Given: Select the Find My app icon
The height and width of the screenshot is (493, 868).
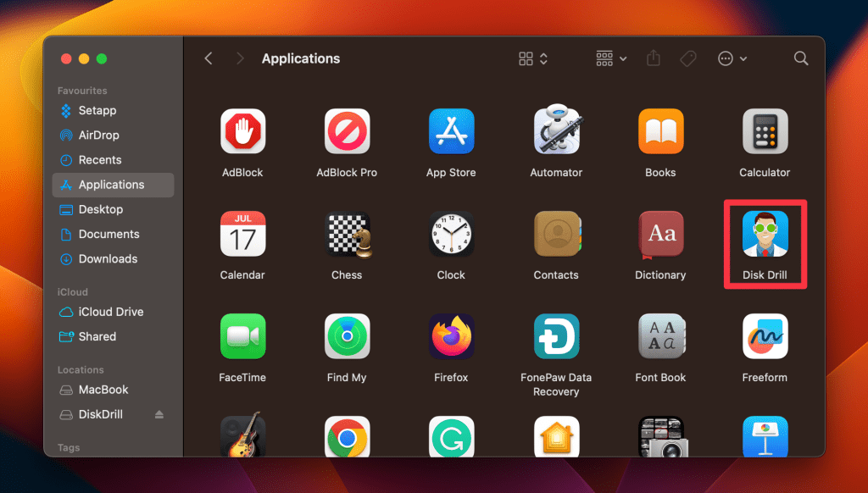Looking at the screenshot, I should (x=347, y=336).
